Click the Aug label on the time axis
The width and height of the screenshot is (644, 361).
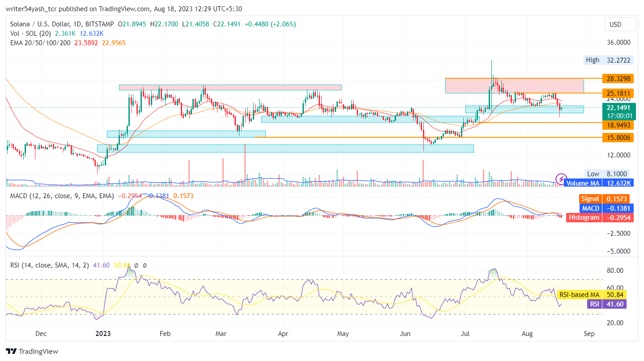[x=527, y=334]
